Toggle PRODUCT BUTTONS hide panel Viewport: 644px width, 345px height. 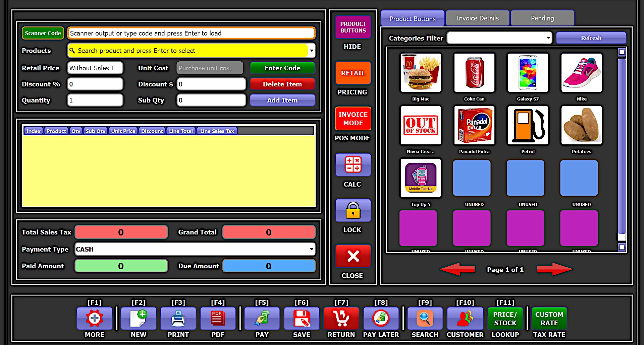tap(353, 27)
